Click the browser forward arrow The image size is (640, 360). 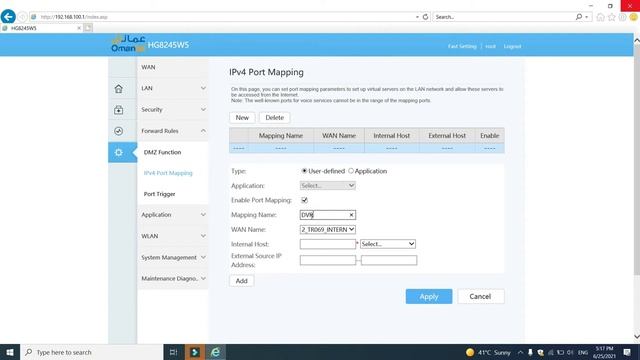pyautogui.click(x=22, y=17)
